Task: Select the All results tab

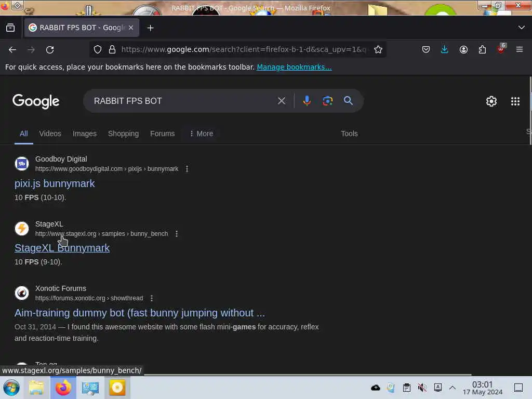Action: 24,134
